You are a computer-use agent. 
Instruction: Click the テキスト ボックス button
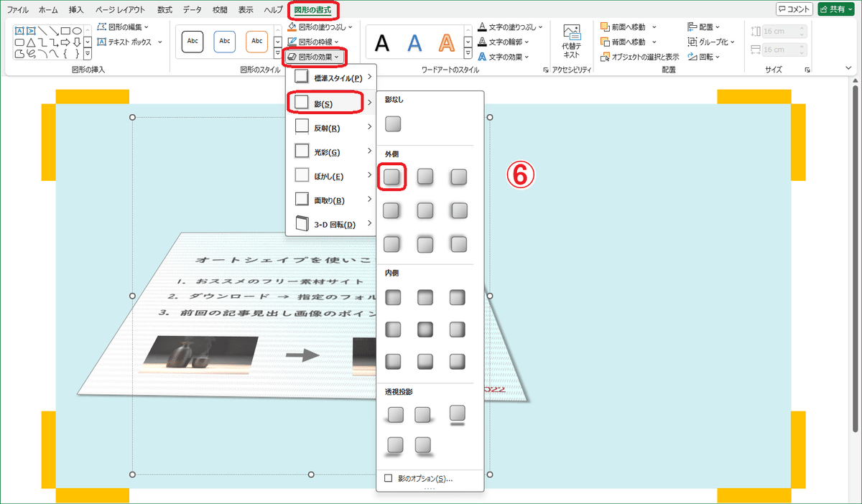[124, 42]
